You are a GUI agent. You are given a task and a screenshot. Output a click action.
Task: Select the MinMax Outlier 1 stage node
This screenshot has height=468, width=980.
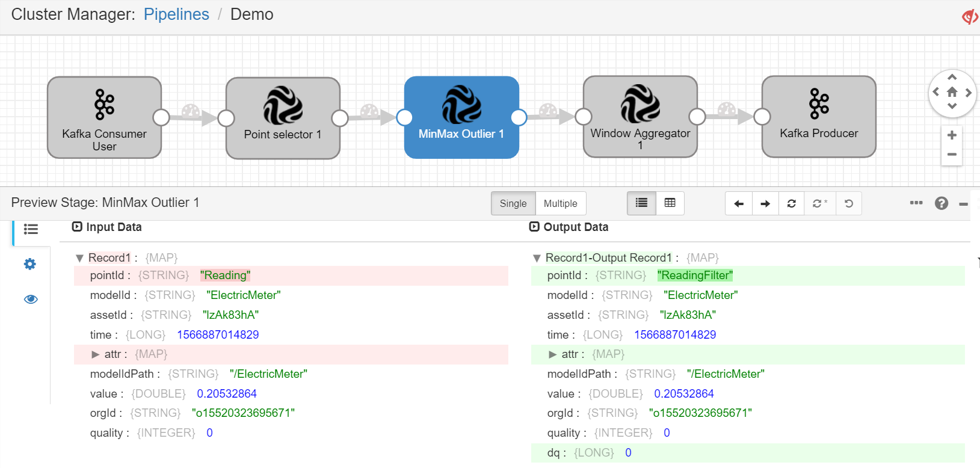(461, 117)
